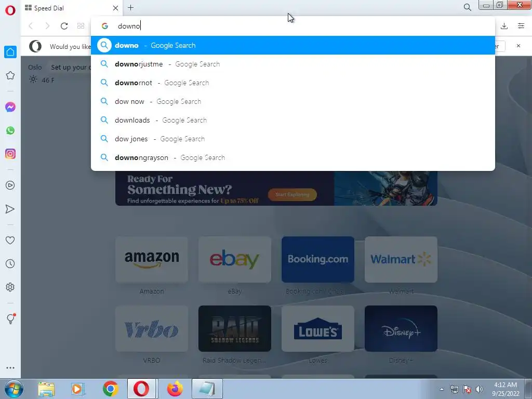Open sidebar setup three dots

coord(10,368)
